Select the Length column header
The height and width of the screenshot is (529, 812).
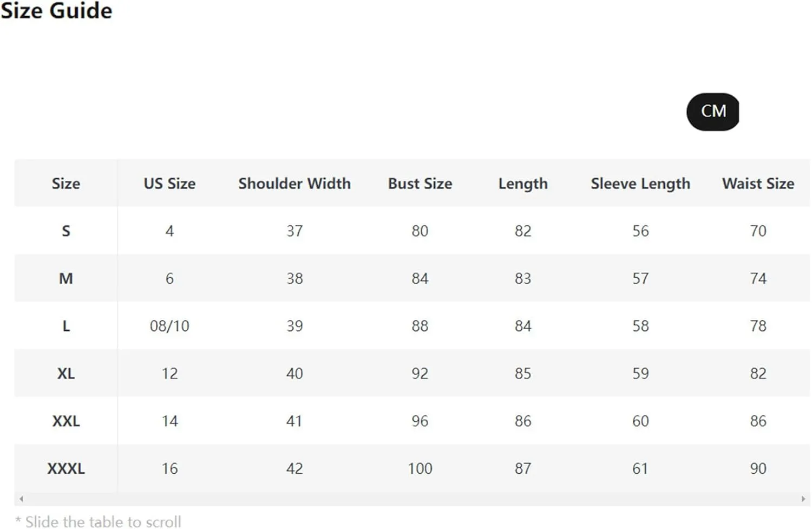click(x=523, y=184)
